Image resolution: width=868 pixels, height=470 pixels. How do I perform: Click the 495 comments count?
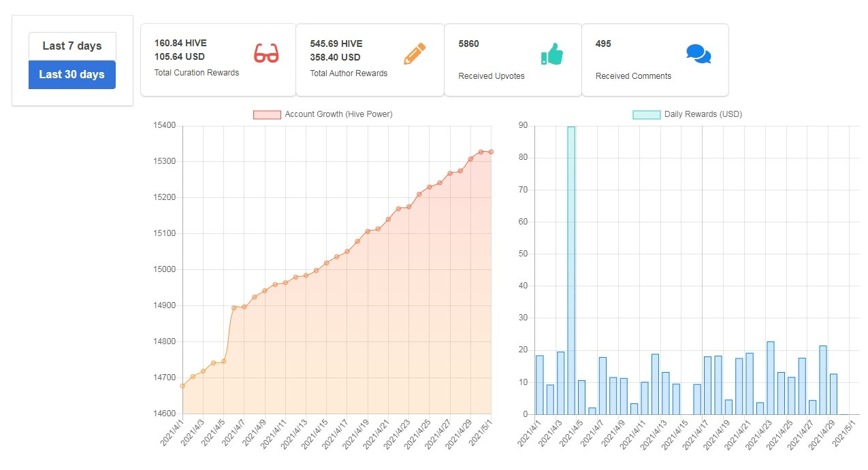tap(603, 44)
